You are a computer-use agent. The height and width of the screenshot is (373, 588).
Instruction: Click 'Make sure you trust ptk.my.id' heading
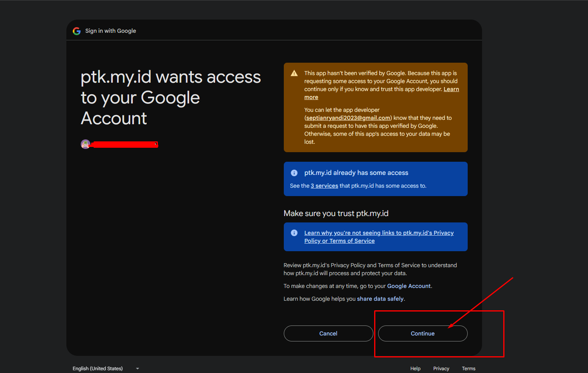(x=336, y=213)
